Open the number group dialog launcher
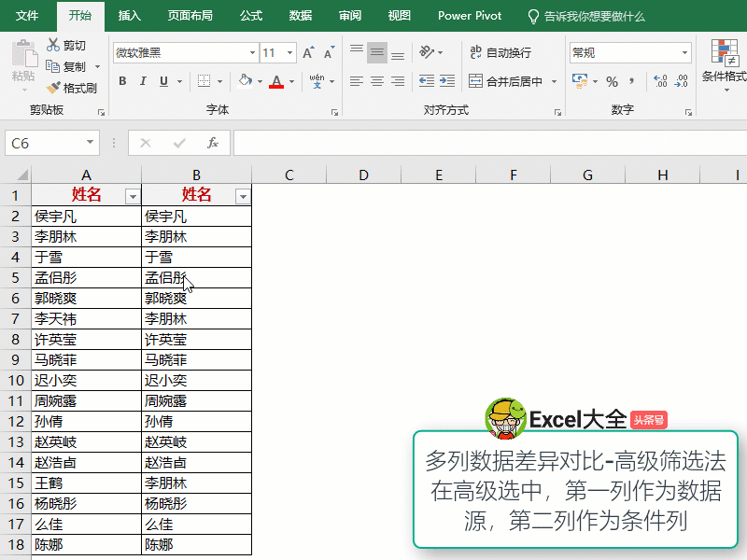The width and height of the screenshot is (747, 560). (x=688, y=112)
